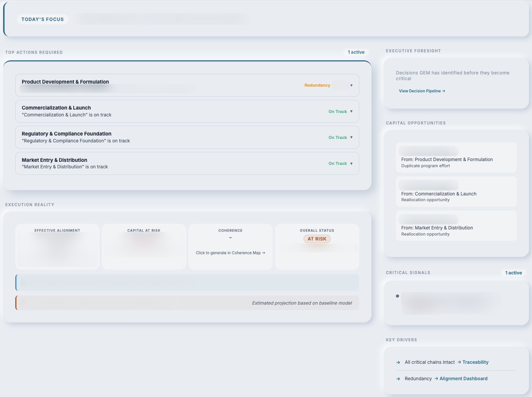532x397 pixels.
Task: Click the Today's Focus badge
Action: [x=43, y=19]
